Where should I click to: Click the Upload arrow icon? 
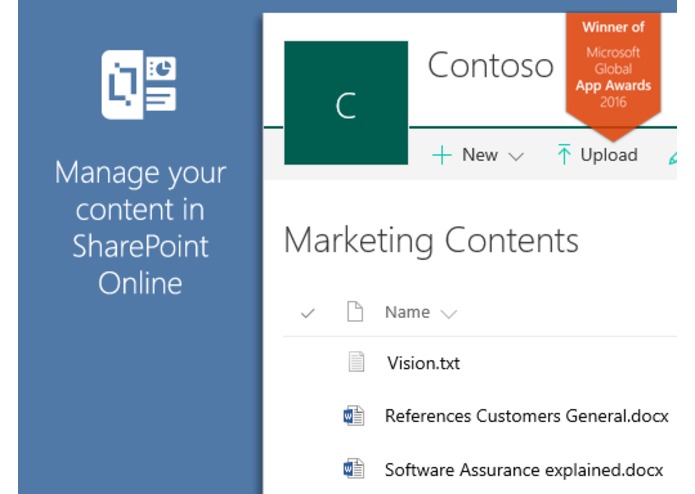coord(564,154)
